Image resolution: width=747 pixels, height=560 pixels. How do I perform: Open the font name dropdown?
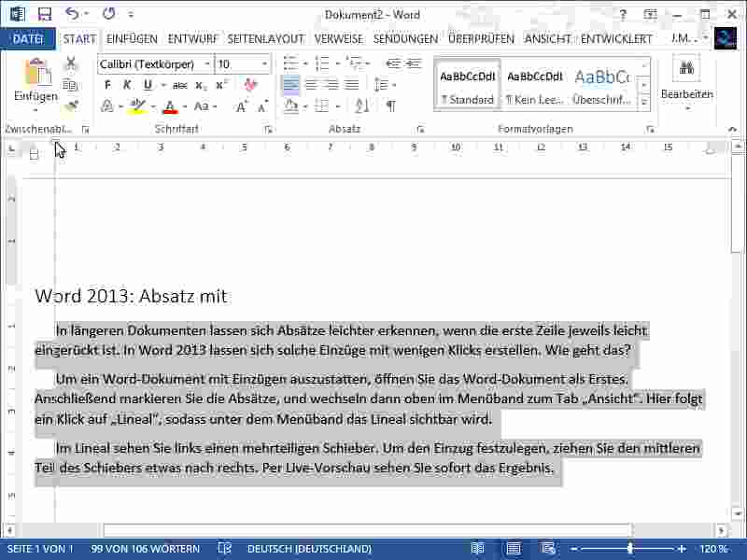[x=207, y=63]
